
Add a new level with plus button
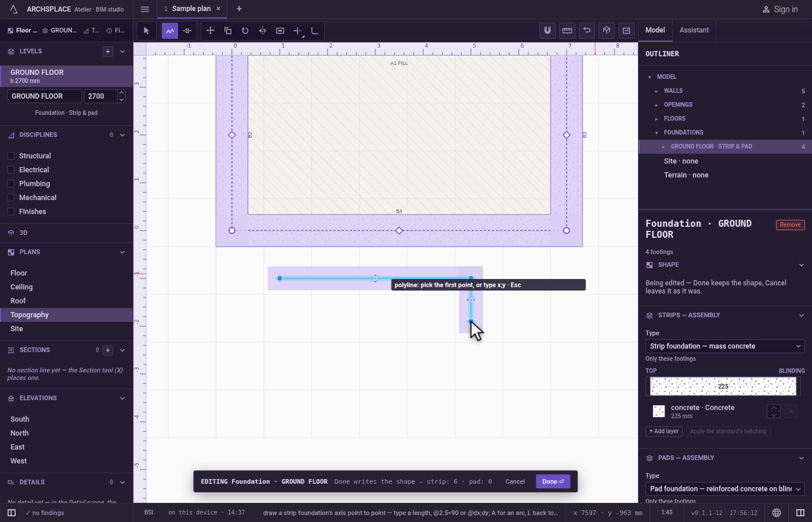click(x=108, y=52)
